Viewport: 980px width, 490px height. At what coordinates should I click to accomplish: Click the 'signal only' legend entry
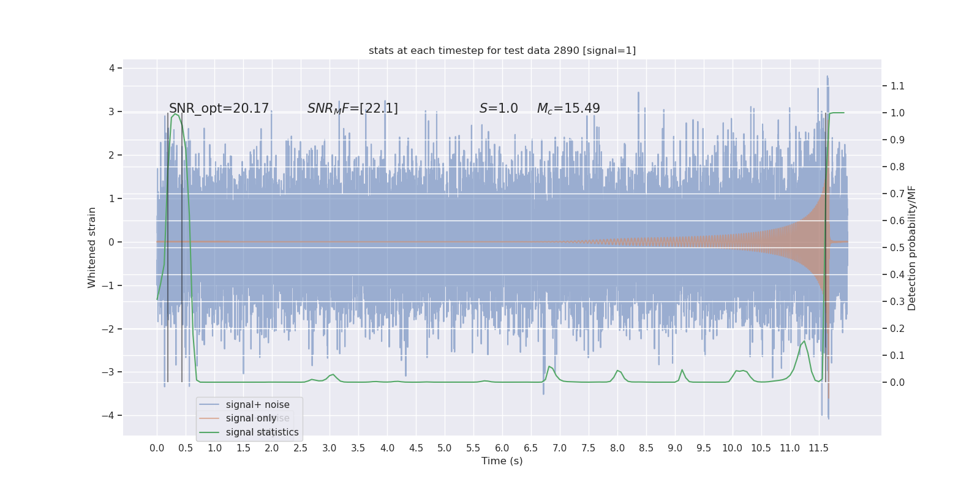tap(251, 418)
